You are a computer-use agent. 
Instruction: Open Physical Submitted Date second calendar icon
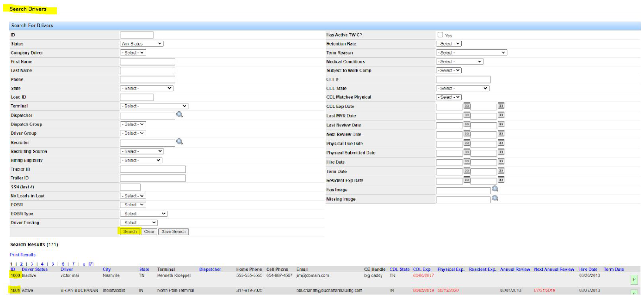[x=501, y=152]
